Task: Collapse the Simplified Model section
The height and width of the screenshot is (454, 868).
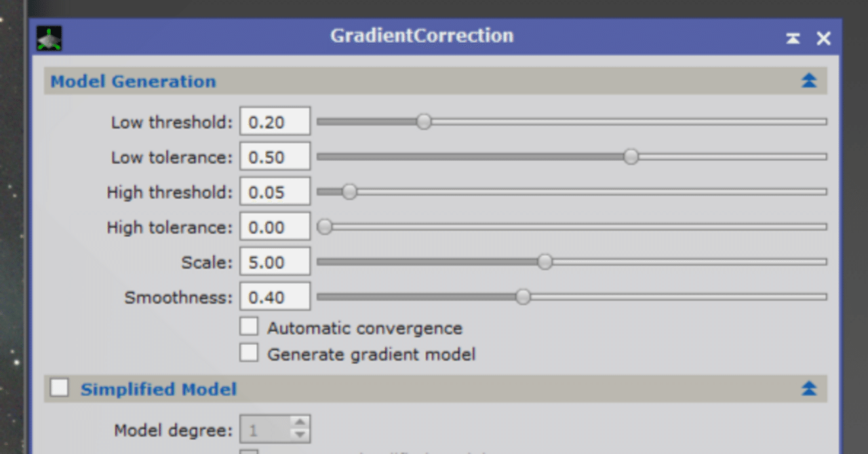Action: coord(808,389)
